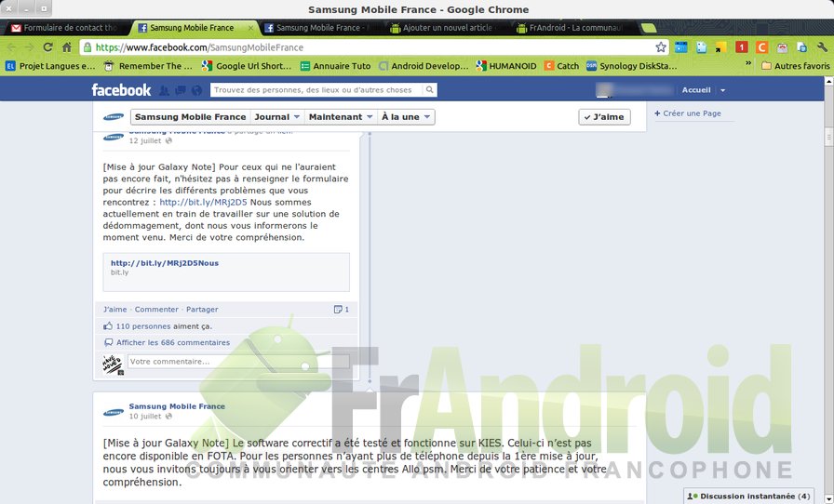Switch to FrAndroid La communauté tab

571,28
